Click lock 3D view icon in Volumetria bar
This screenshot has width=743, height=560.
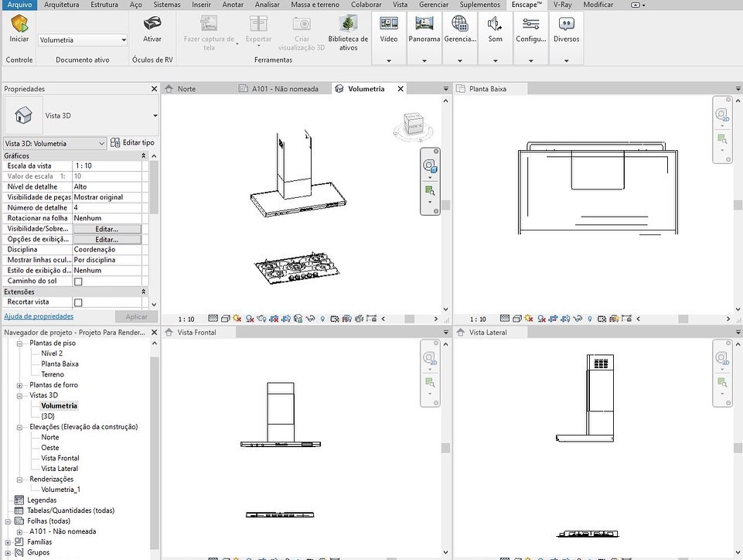(x=298, y=319)
